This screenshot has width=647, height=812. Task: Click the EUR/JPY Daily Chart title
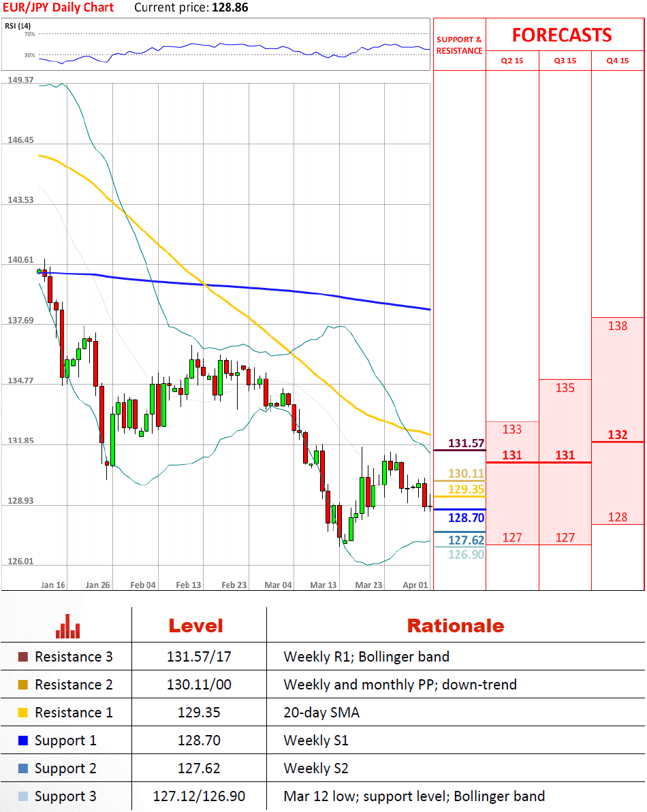click(58, 7)
